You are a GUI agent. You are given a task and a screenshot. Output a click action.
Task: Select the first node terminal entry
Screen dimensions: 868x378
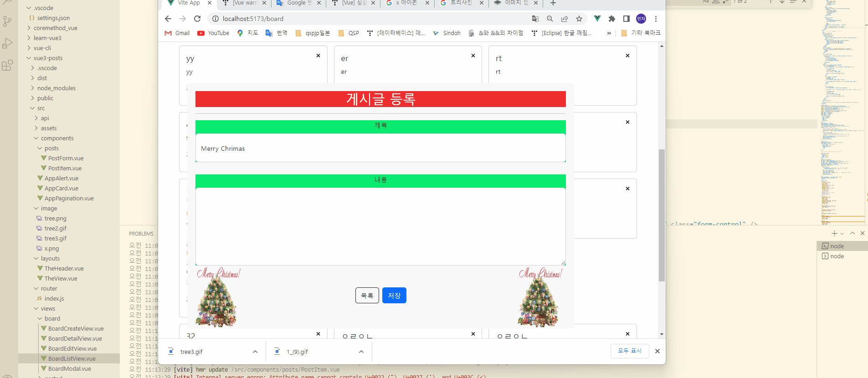tap(842, 246)
